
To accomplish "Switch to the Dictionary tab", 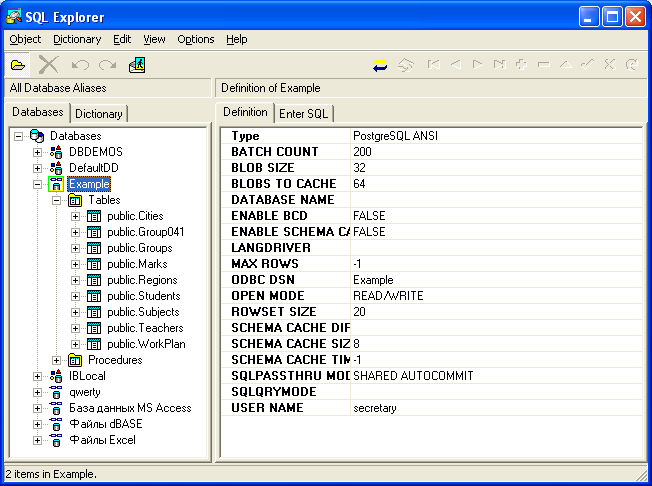I will [x=99, y=114].
